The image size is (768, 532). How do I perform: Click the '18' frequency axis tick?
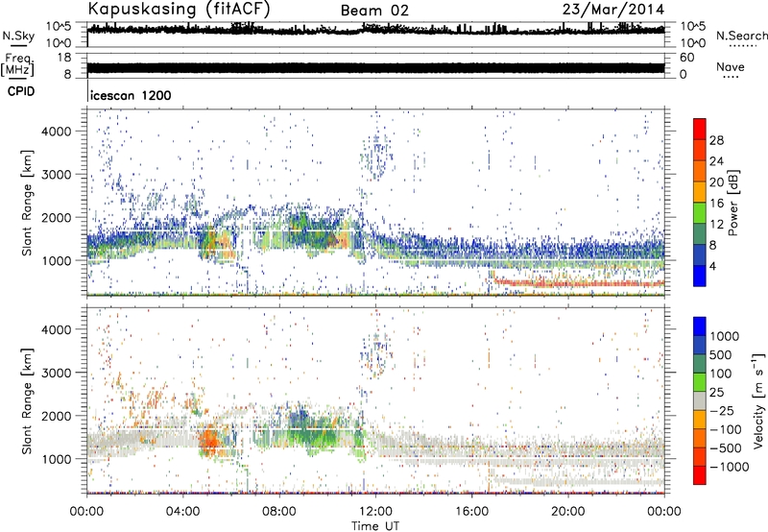coord(64,58)
